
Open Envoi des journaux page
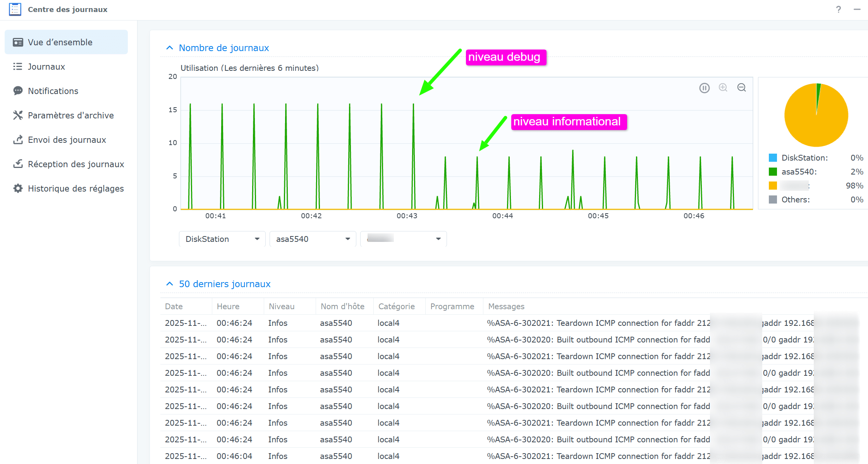click(x=67, y=140)
